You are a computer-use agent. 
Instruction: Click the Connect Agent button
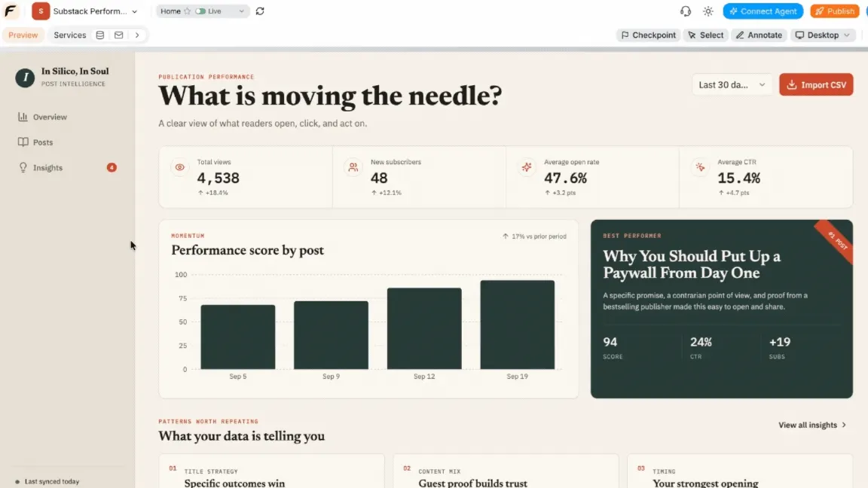coord(763,11)
